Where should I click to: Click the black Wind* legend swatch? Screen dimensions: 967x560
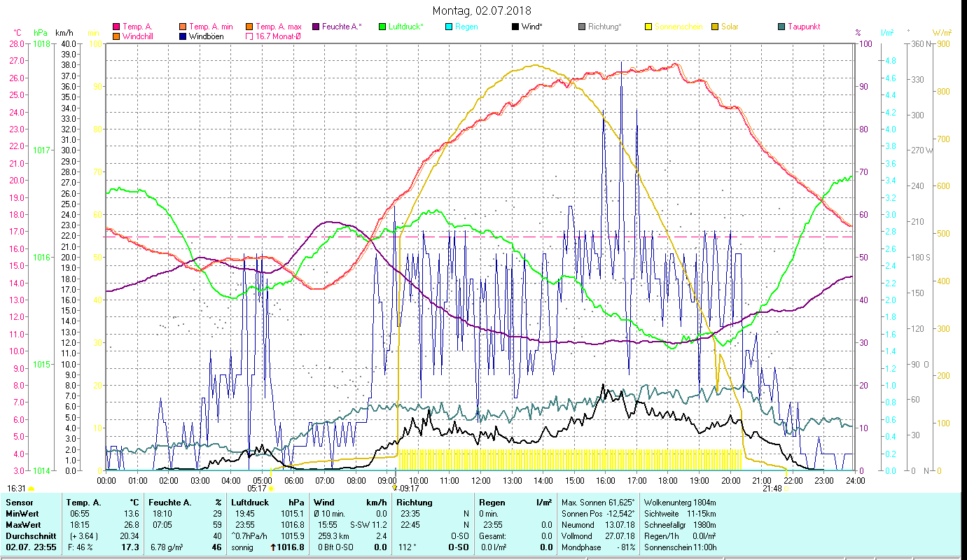pyautogui.click(x=515, y=27)
